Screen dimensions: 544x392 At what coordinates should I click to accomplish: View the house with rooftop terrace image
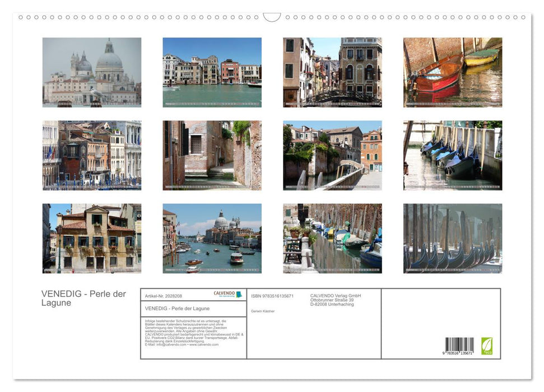coord(91,239)
